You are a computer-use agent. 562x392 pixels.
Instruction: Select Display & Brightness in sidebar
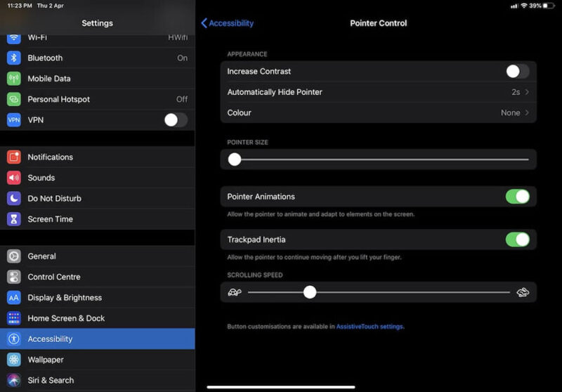point(65,298)
